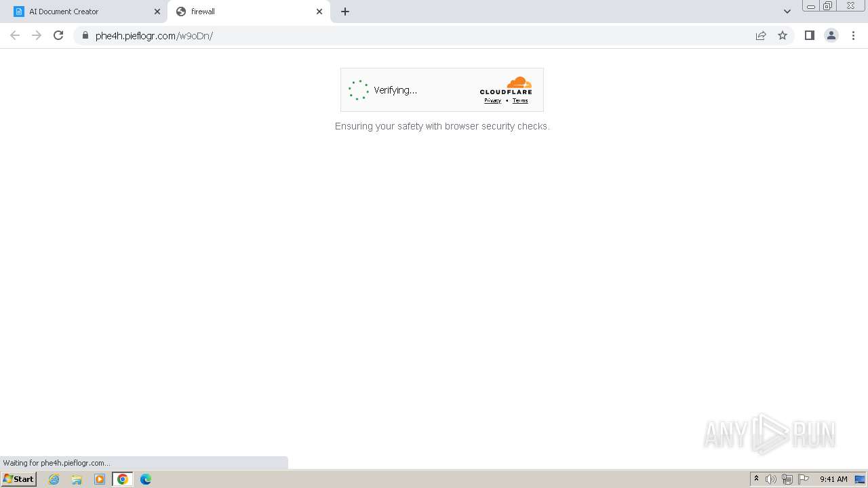The width and height of the screenshot is (868, 488).
Task: Open the Windows Start menu
Action: (x=19, y=479)
